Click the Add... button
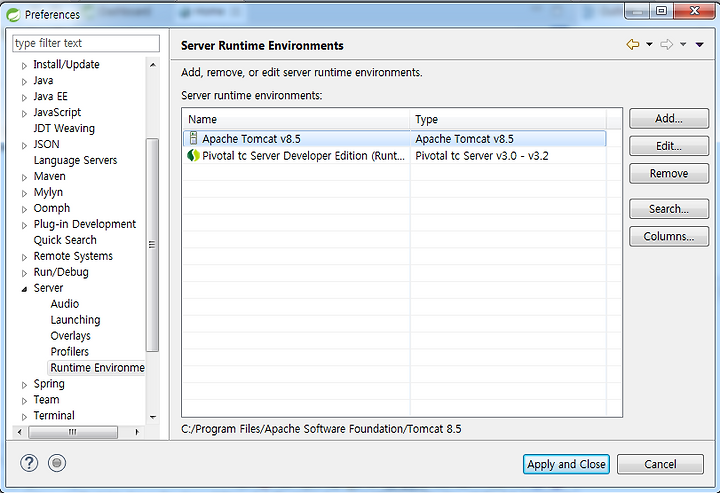 (669, 118)
